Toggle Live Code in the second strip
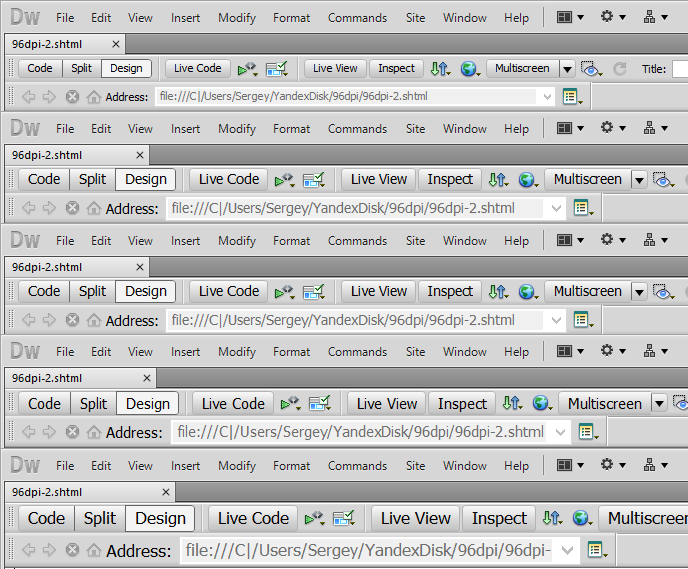 [229, 179]
